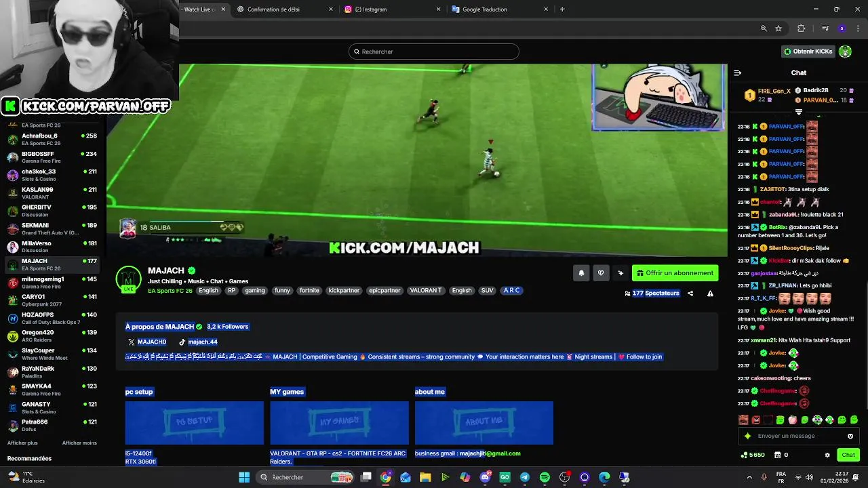Open a new browser tab with plus

[562, 9]
